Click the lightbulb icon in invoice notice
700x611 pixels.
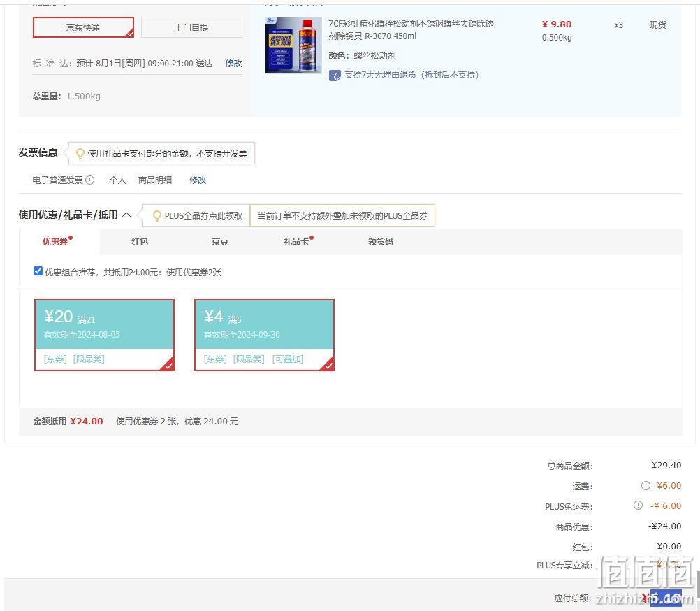coord(80,154)
